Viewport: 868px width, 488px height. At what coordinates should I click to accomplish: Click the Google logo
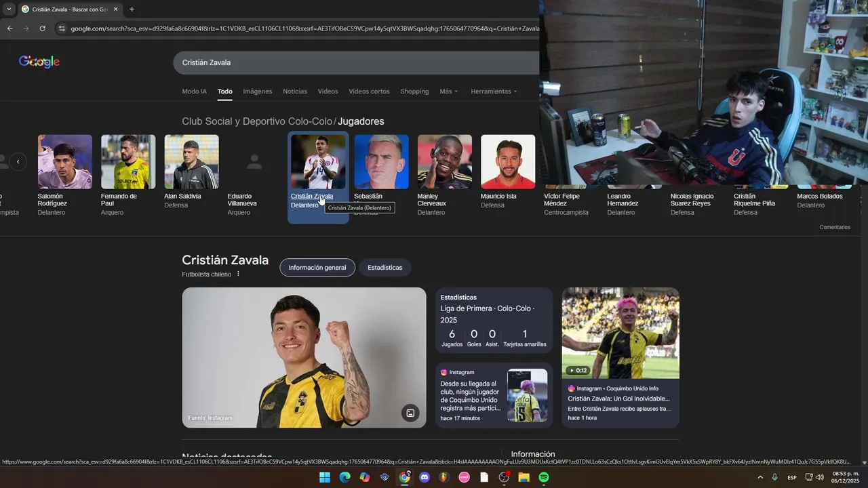point(39,62)
